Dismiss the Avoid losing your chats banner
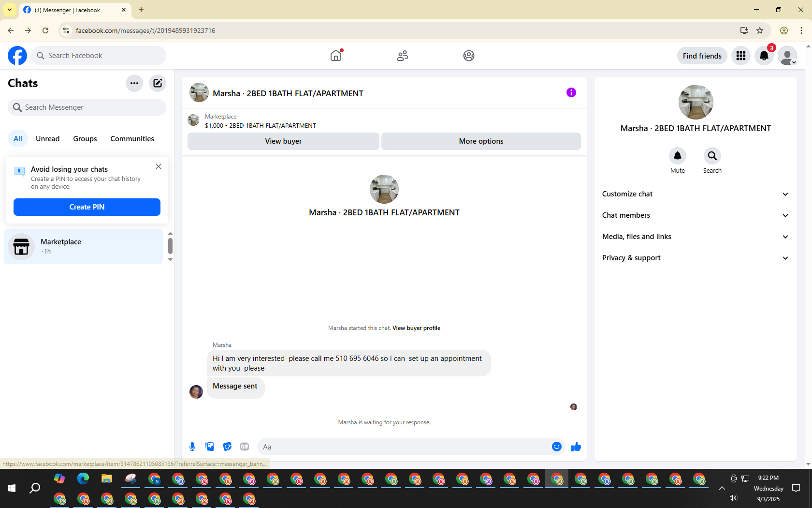The image size is (812, 508). (x=159, y=166)
